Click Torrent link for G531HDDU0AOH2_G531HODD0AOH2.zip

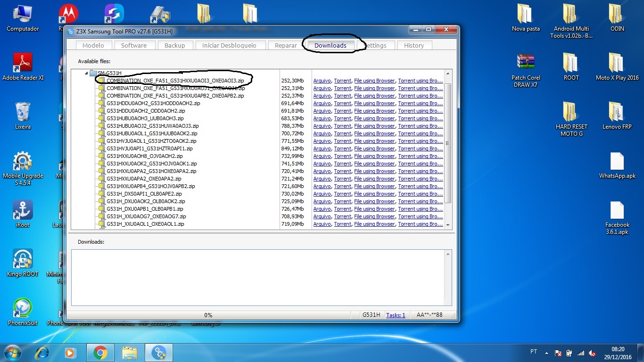click(x=343, y=103)
